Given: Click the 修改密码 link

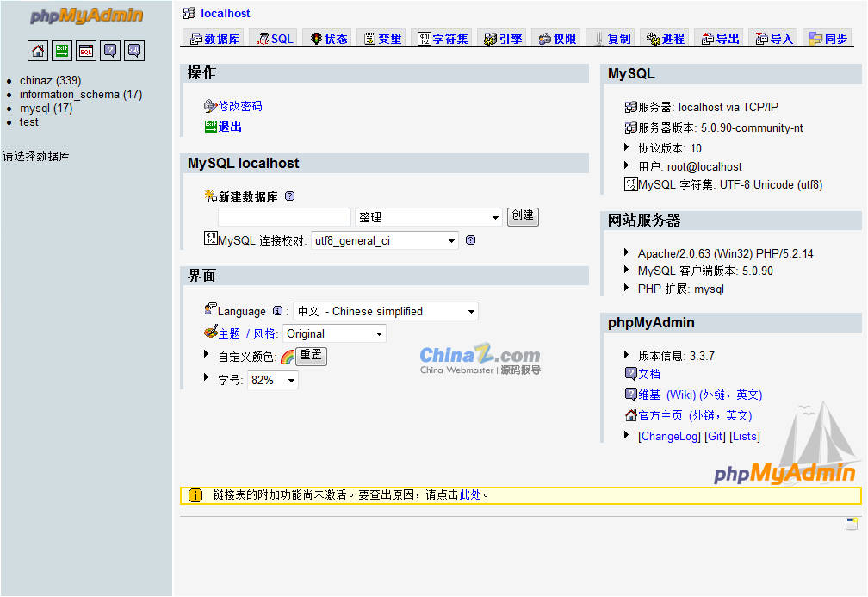Looking at the screenshot, I should click(x=240, y=106).
